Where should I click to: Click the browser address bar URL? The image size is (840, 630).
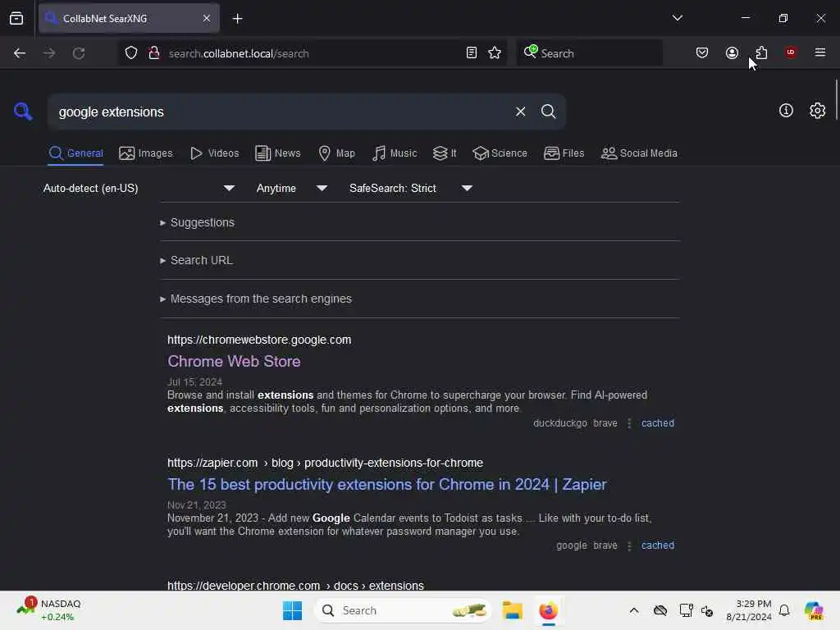[313, 53]
